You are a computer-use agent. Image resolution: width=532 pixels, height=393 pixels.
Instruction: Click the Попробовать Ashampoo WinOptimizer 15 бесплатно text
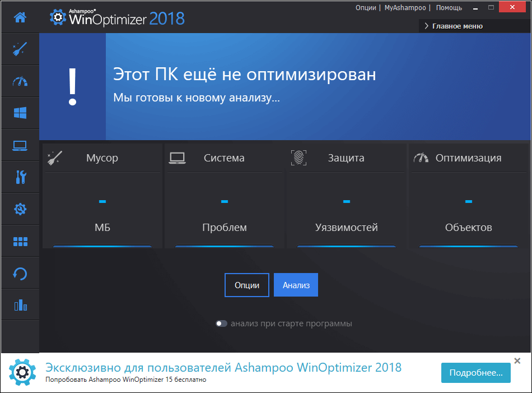[x=126, y=380]
